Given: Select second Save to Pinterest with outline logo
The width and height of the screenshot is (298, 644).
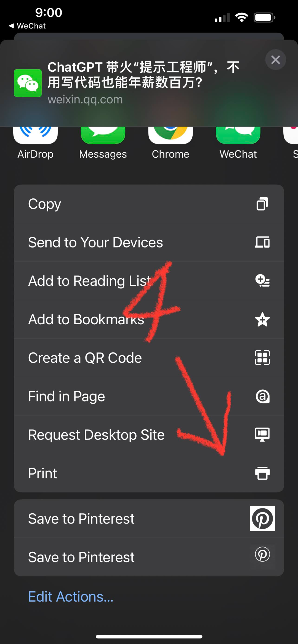Looking at the screenshot, I should coord(149,557).
